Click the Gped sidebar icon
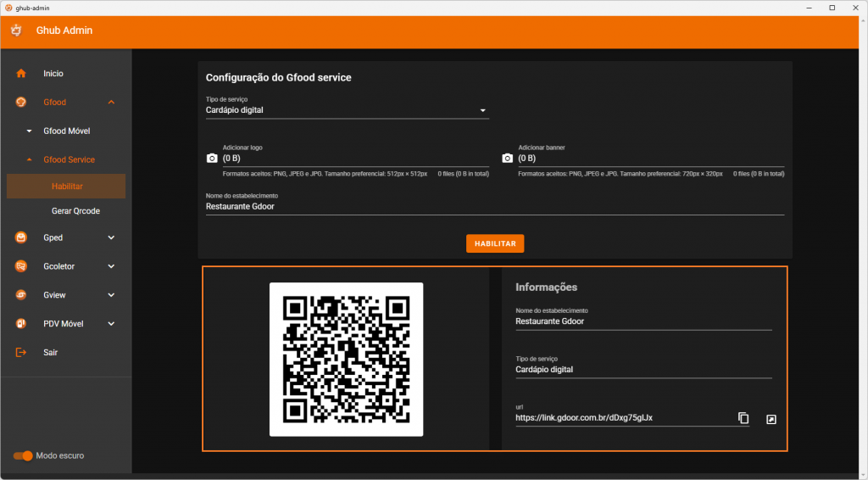The image size is (868, 480). [21, 237]
